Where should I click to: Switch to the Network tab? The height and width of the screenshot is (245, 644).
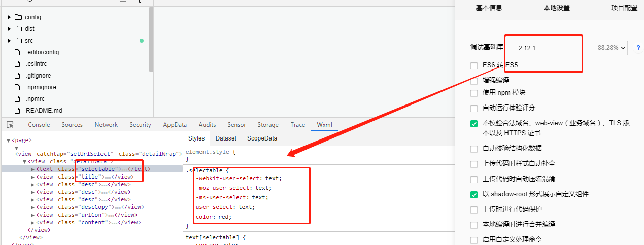tap(106, 125)
